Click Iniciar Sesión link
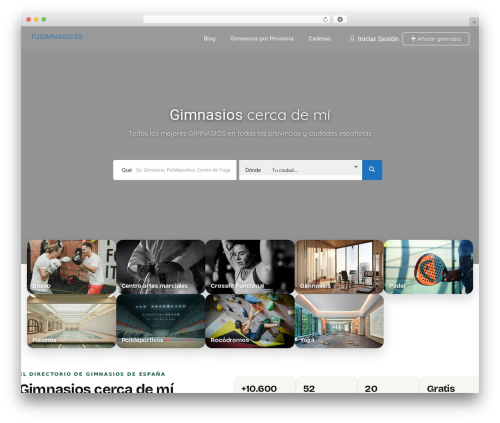This screenshot has height=423, width=500. pos(378,39)
